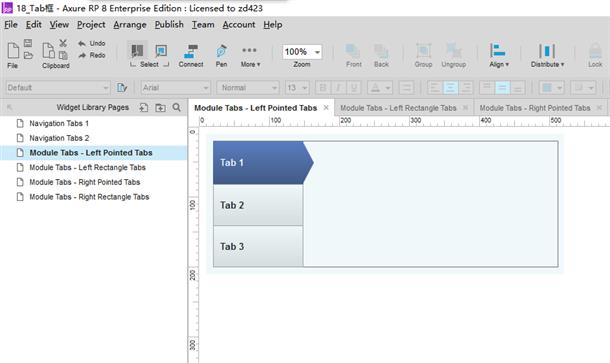Click the Tab 2 widget on canvas
This screenshot has height=363, width=610.
(258, 205)
